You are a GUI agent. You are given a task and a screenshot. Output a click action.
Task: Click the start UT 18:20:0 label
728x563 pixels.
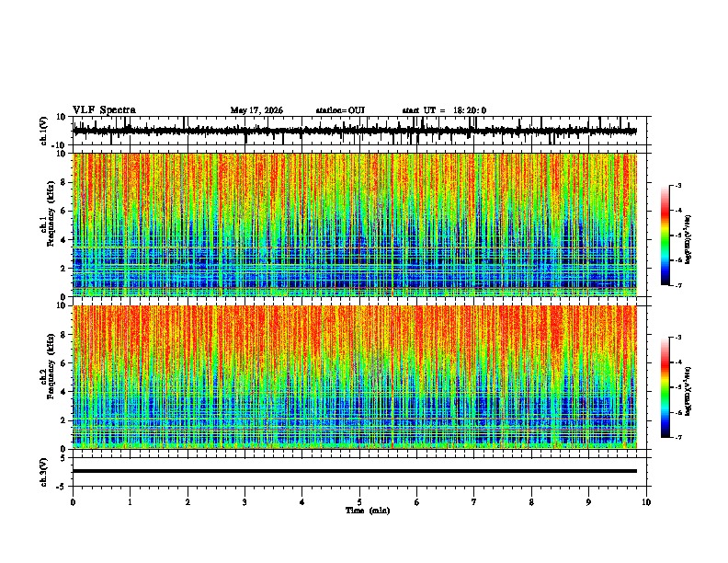tap(444, 110)
